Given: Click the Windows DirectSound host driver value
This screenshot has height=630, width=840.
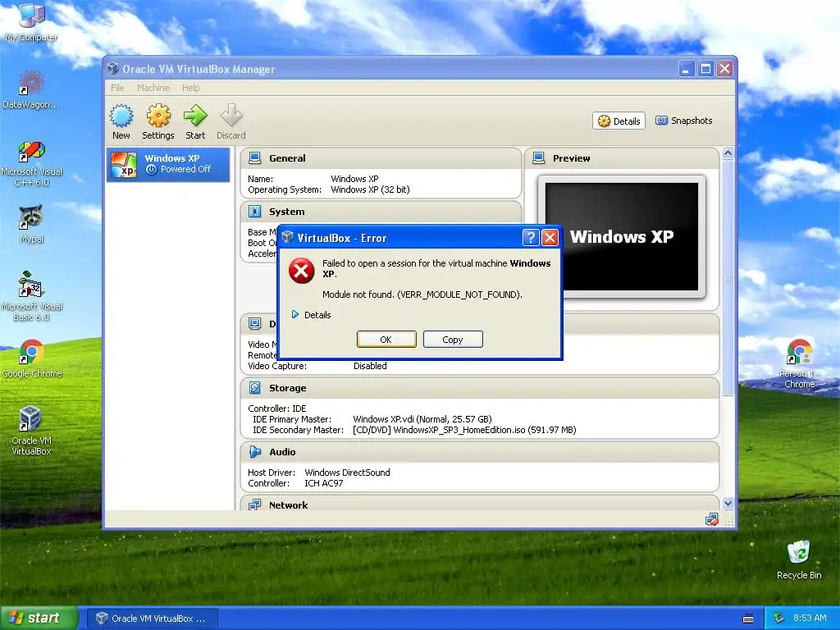Looking at the screenshot, I should tap(347, 472).
